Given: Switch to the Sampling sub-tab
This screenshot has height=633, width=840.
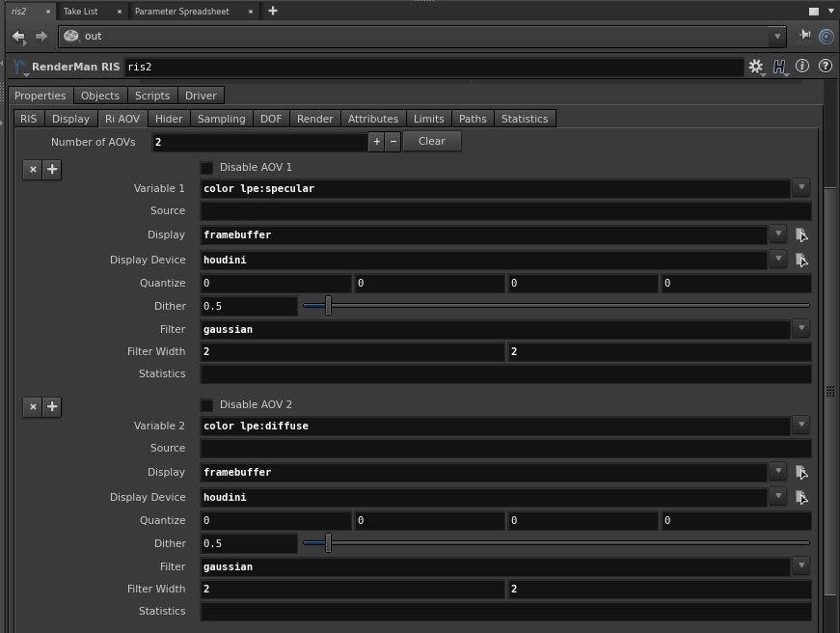Looking at the screenshot, I should pos(221,119).
